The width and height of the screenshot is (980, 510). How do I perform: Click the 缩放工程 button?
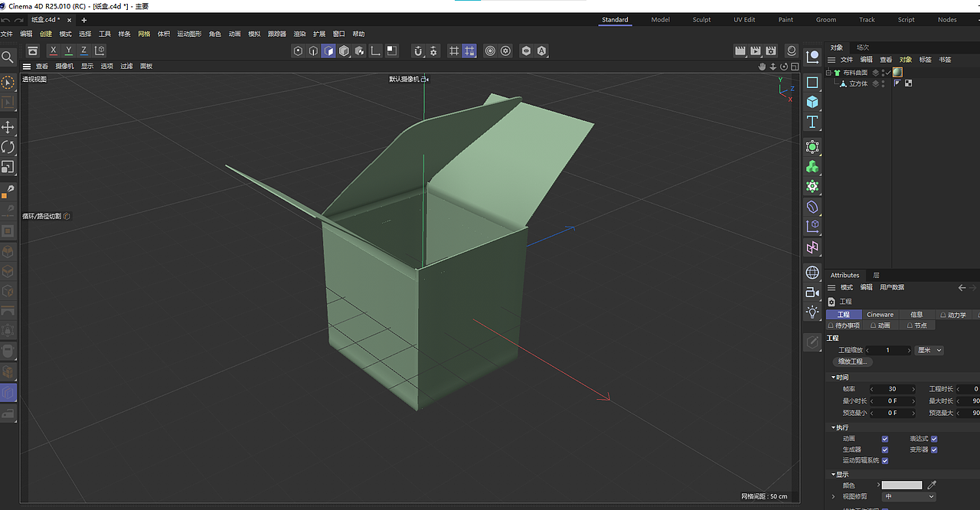point(853,362)
